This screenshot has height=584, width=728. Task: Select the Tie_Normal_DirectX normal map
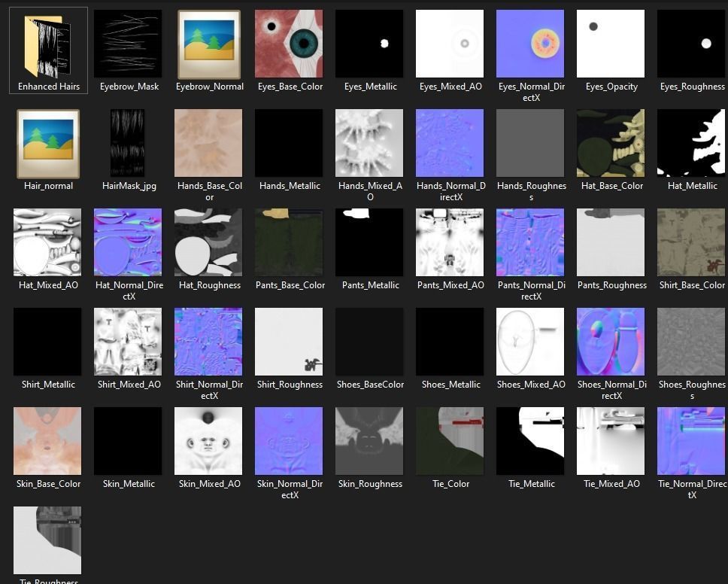pos(691,441)
